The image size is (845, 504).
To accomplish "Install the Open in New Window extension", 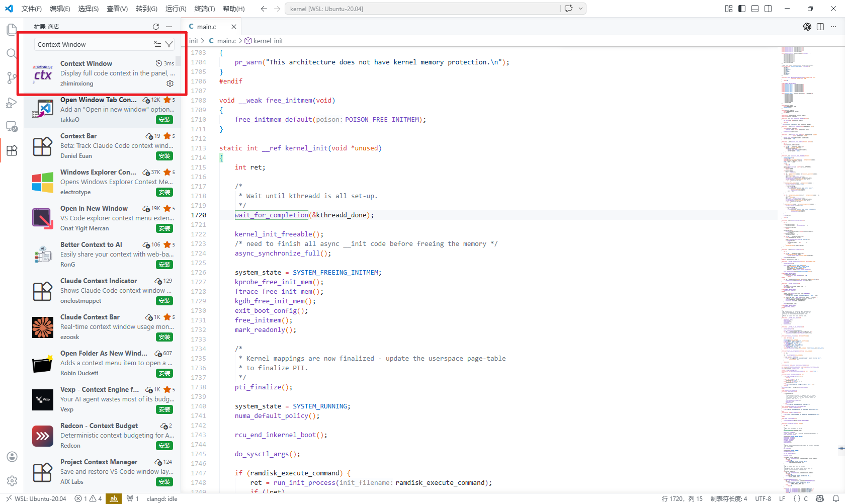I will coord(164,228).
